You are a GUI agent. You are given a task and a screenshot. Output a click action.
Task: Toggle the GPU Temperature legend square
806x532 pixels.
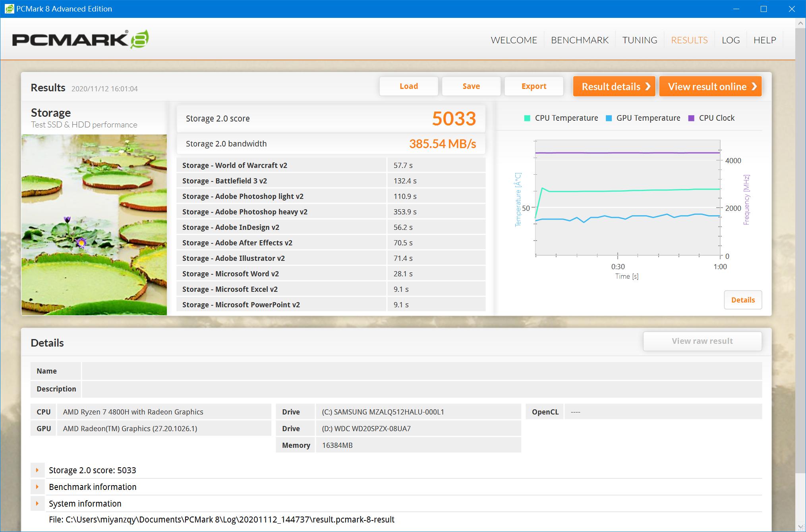click(609, 118)
